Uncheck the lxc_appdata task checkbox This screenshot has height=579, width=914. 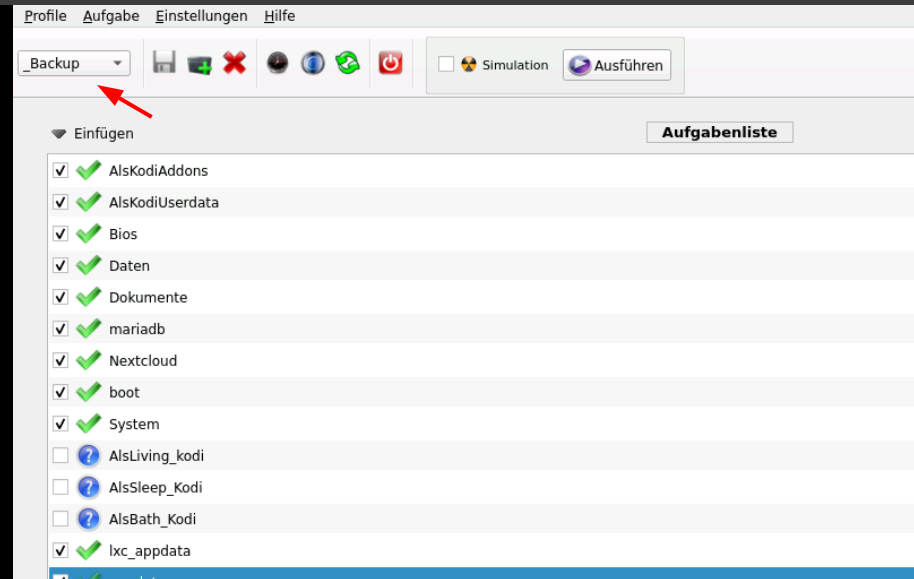[61, 550]
